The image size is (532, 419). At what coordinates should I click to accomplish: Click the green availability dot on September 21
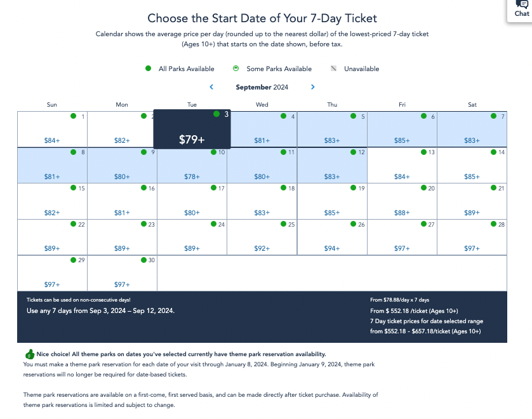click(x=494, y=188)
